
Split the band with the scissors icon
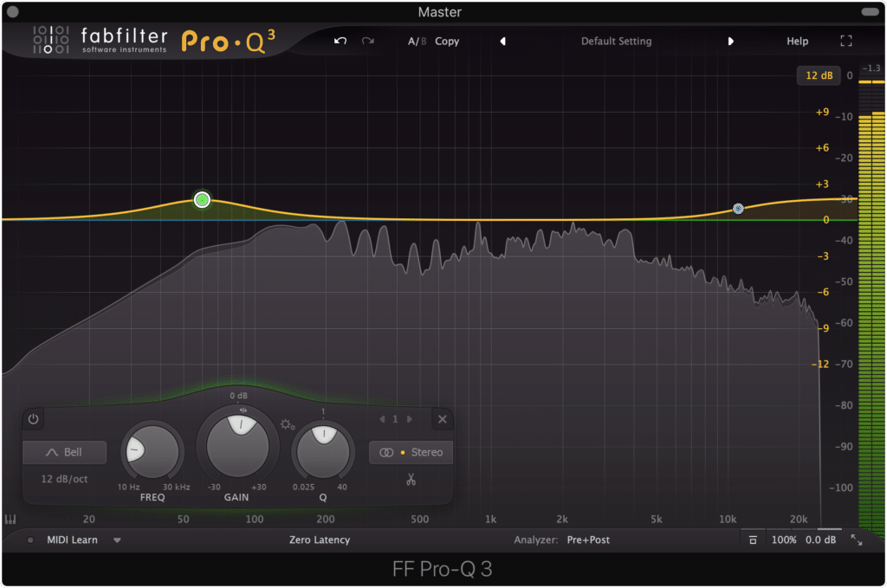tap(411, 480)
